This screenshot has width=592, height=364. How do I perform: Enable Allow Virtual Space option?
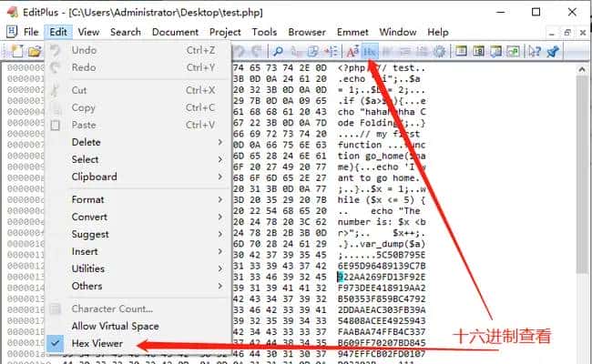point(138,326)
